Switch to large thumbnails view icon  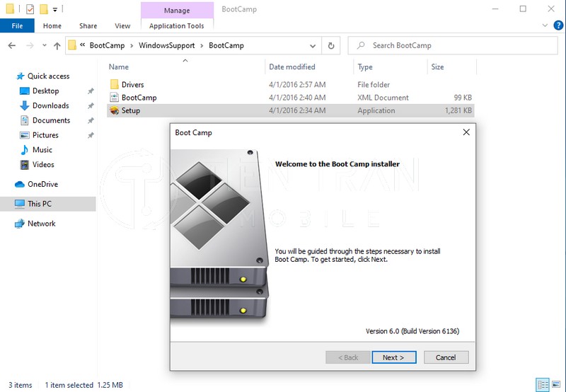pos(556,385)
